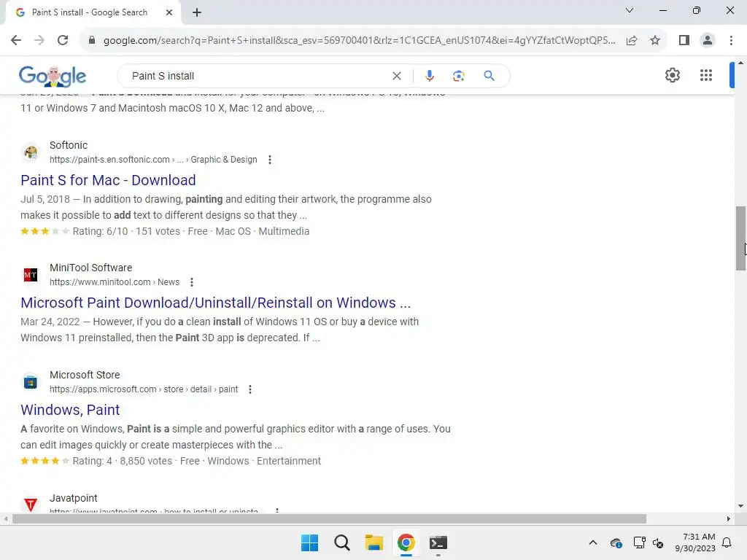Image resolution: width=747 pixels, height=560 pixels.
Task: Reload the current page
Action: tap(63, 40)
